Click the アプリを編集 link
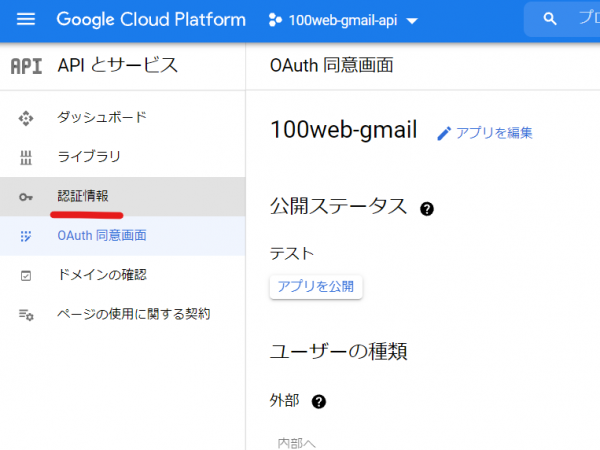The image size is (600, 450). [494, 133]
